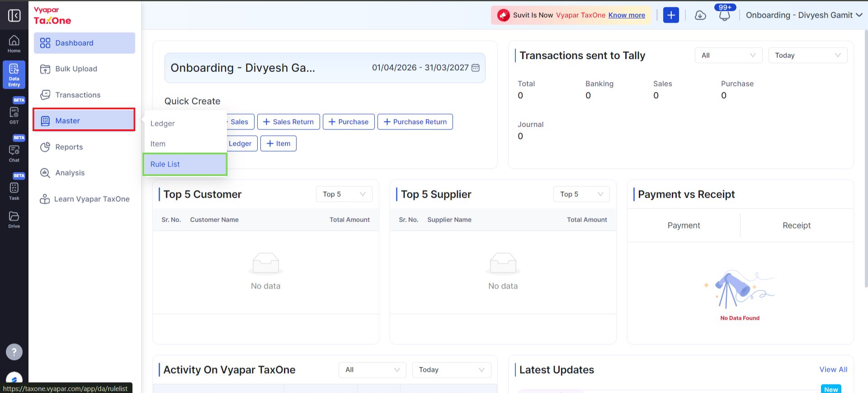Collapse the sidebar with the panel toggle icon
Image resolution: width=868 pixels, height=393 pixels.
[14, 15]
